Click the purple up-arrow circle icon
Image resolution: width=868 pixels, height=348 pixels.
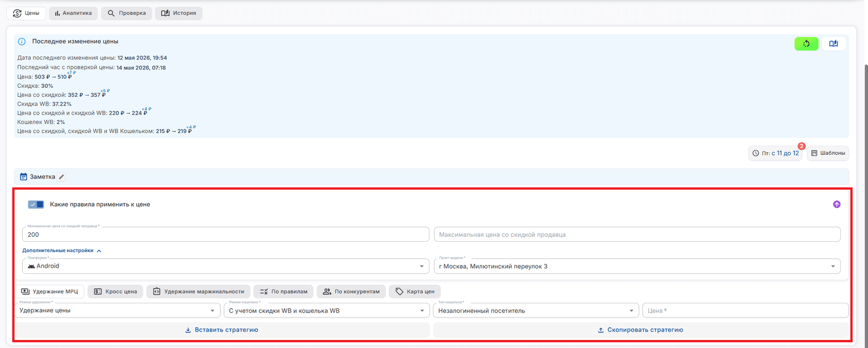[x=836, y=205]
